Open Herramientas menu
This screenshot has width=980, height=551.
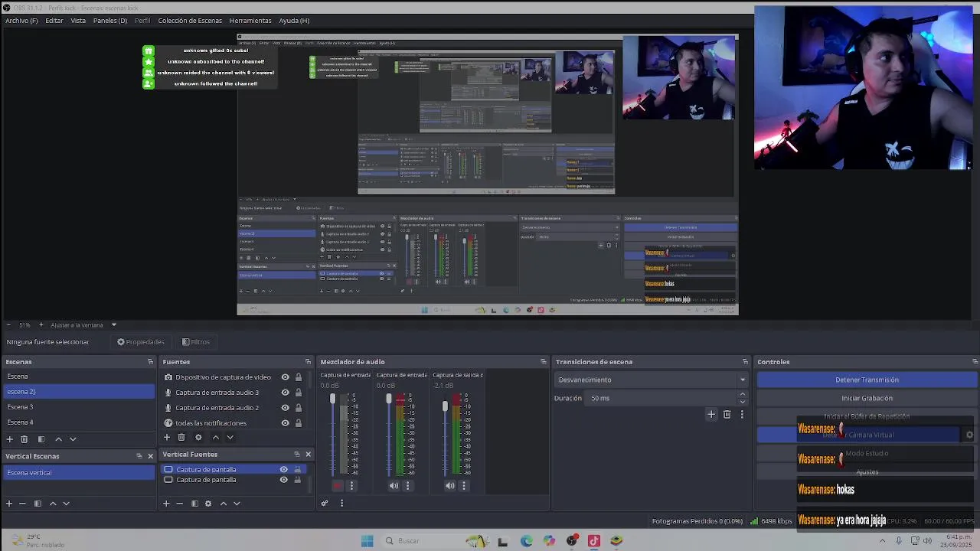(x=250, y=21)
